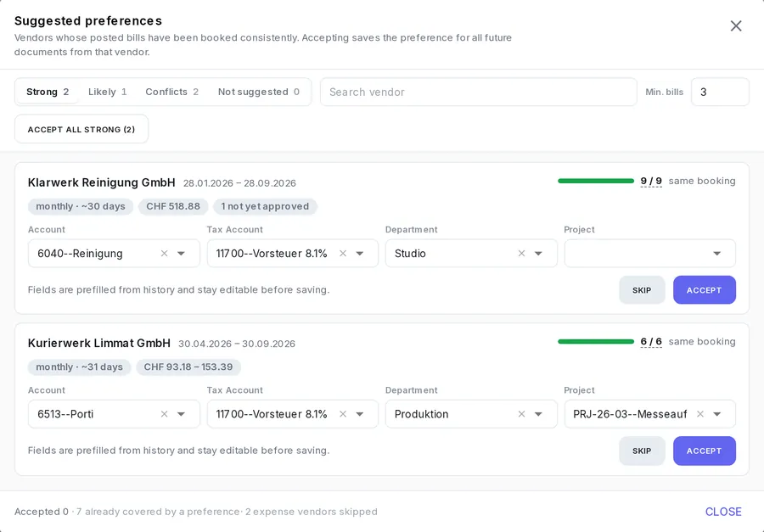Clear Klarwerk's Tax Account 11700--Vorsteuer value
The width and height of the screenshot is (764, 532).
tap(343, 254)
